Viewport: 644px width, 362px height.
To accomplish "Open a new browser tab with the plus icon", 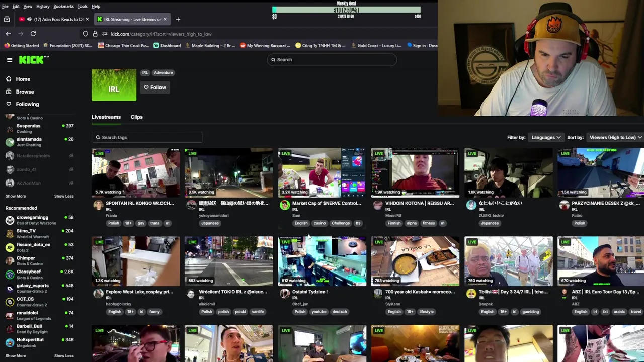I will coord(178,19).
